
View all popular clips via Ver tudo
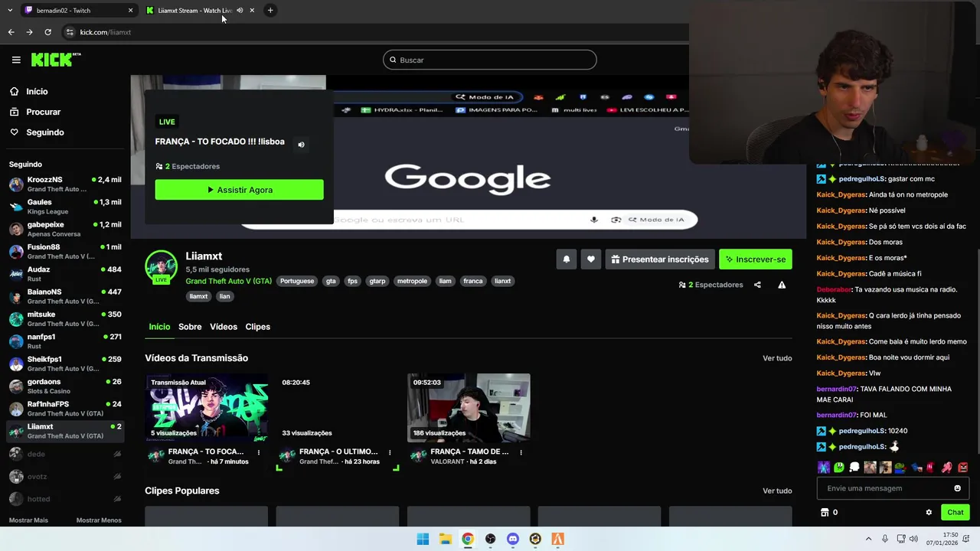pos(777,491)
